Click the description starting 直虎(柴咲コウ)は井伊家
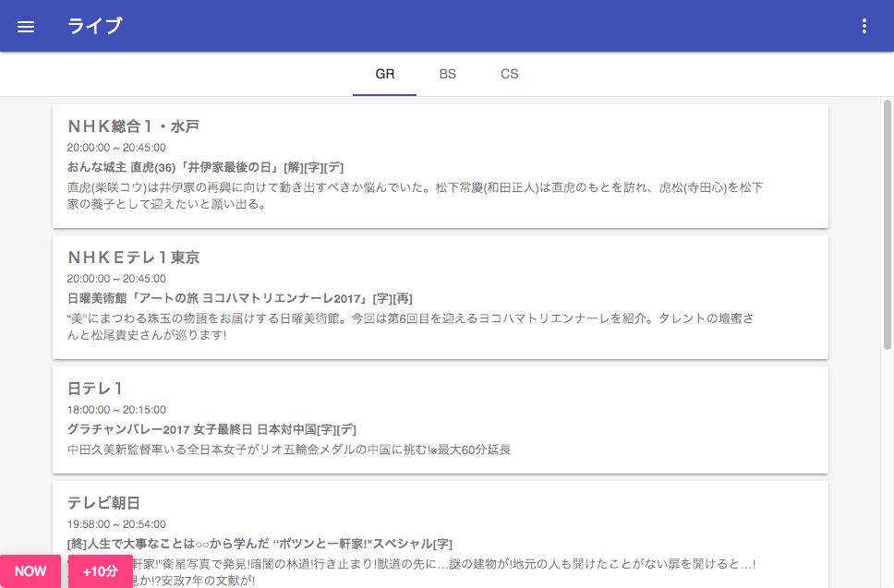Screen dimensions: 894x588 coord(415,196)
